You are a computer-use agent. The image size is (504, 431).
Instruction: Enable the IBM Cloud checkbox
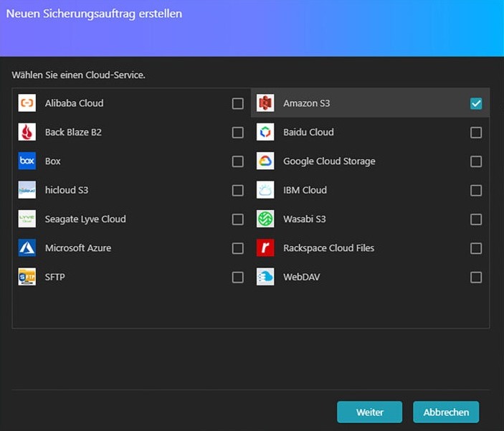click(x=476, y=191)
